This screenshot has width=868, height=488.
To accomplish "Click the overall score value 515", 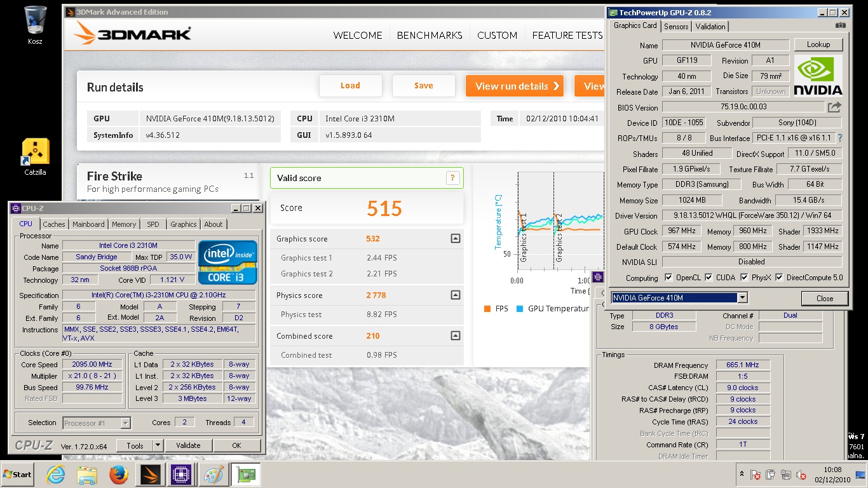I will [x=384, y=208].
